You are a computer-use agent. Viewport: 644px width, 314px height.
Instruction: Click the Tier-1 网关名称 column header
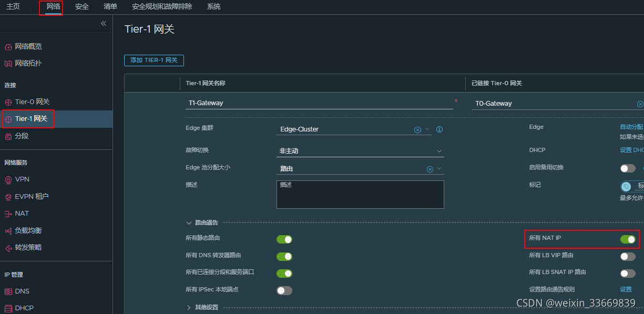coord(206,84)
